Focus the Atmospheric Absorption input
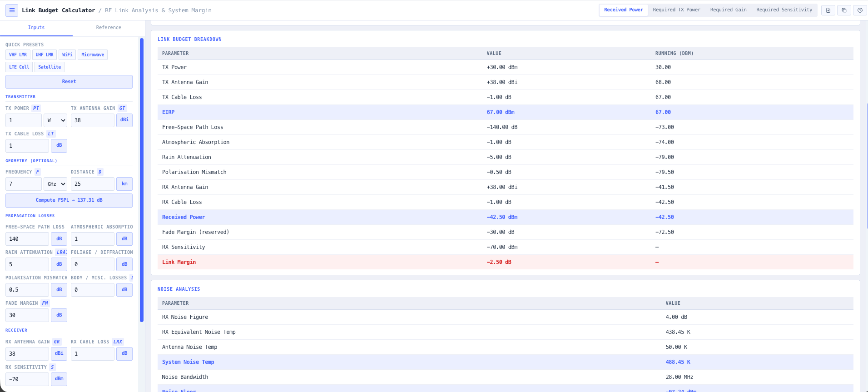This screenshot has height=392, width=868. pyautogui.click(x=93, y=239)
